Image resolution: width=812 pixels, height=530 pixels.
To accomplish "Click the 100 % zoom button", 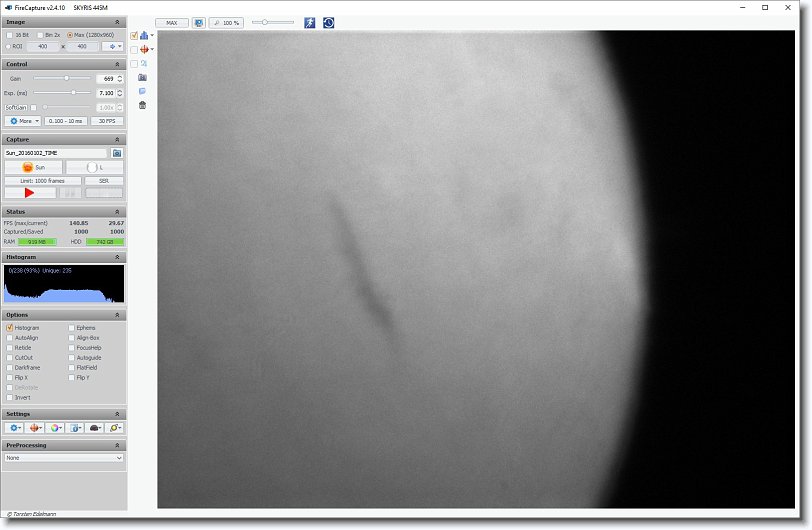I will click(226, 23).
